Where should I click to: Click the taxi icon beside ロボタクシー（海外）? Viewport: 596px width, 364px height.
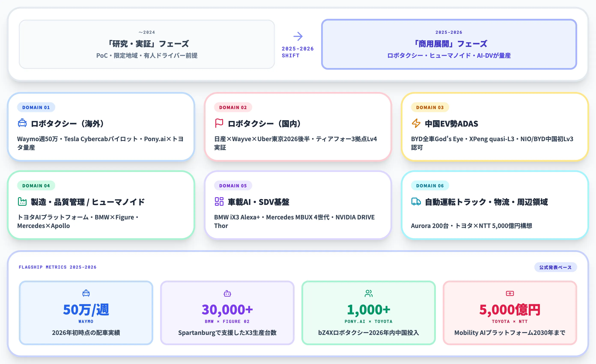coord(22,123)
